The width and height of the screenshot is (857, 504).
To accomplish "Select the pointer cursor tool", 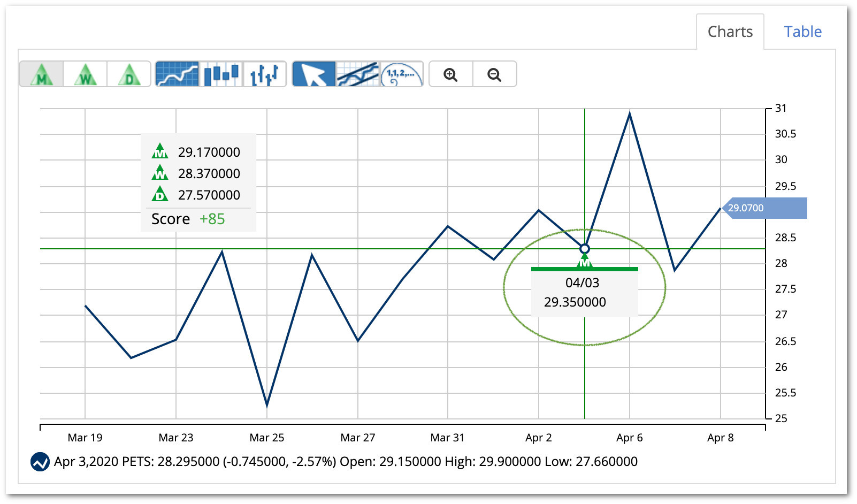I will pos(314,74).
